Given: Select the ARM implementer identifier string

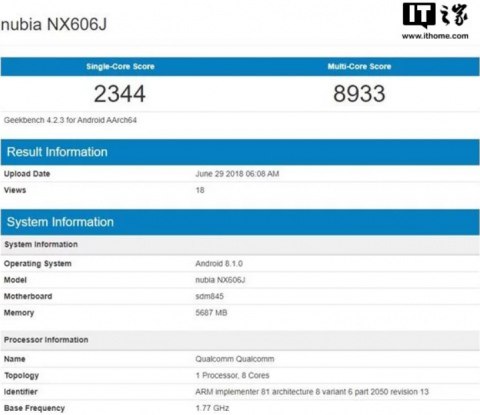Looking at the screenshot, I should coord(312,392).
